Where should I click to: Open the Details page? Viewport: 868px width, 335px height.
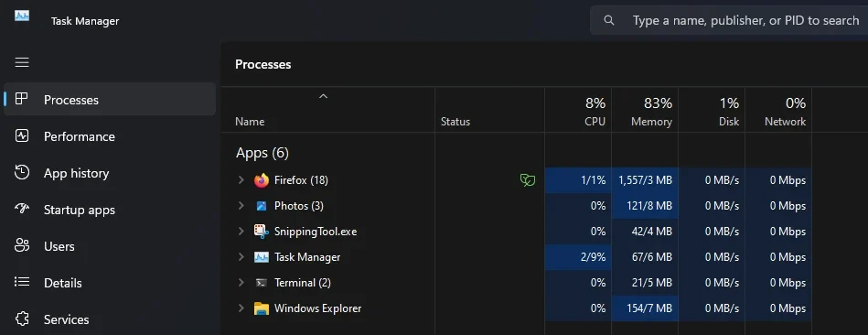[x=110, y=283]
